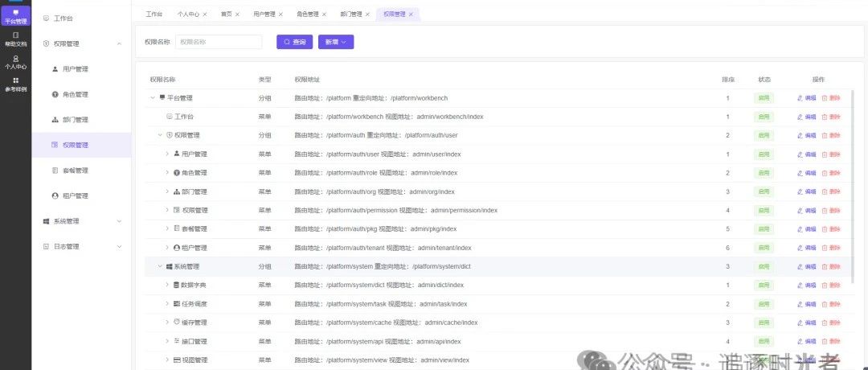Edit the 租户管理 row

pyautogui.click(x=807, y=248)
